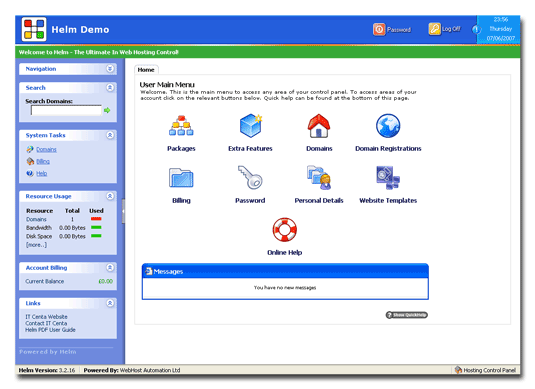
Task: Open the Domains house icon
Action: click(x=319, y=126)
